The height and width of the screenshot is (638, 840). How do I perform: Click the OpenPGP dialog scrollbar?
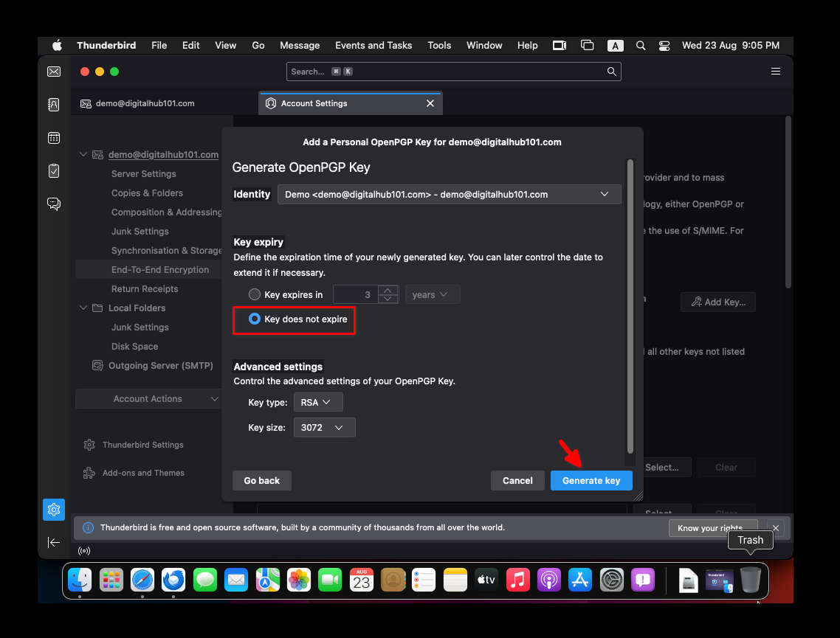point(630,306)
